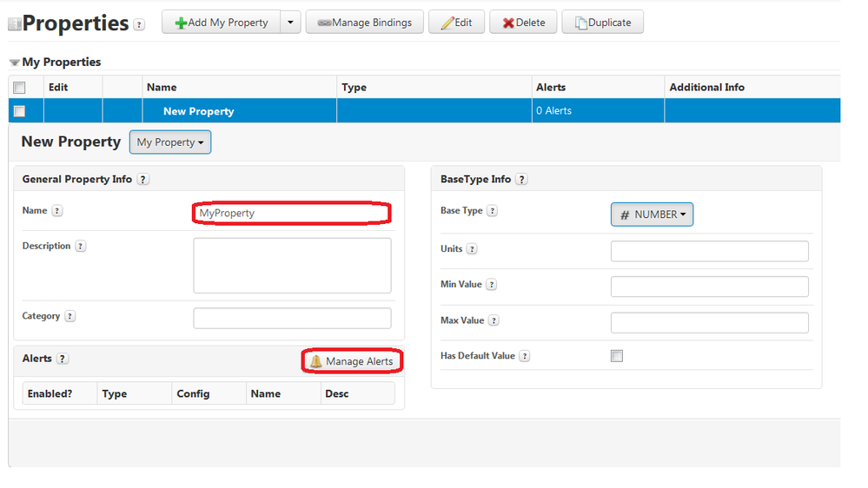Open the NUMBER base type dropdown

tap(653, 214)
